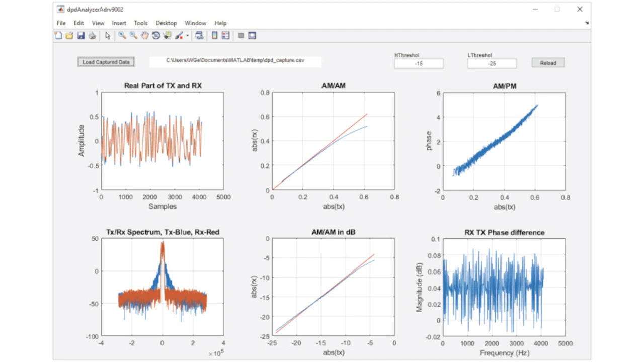Click the New Figure icon
The image size is (644, 362).
tap(58, 36)
